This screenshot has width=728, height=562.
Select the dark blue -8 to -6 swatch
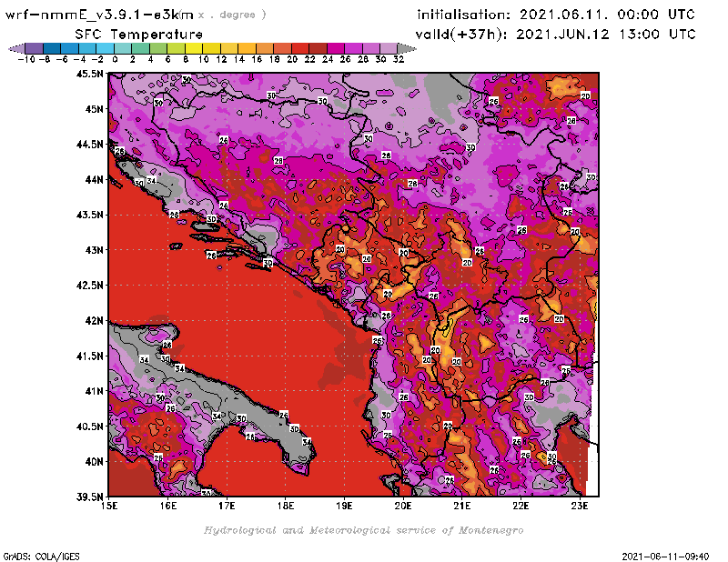point(52,48)
